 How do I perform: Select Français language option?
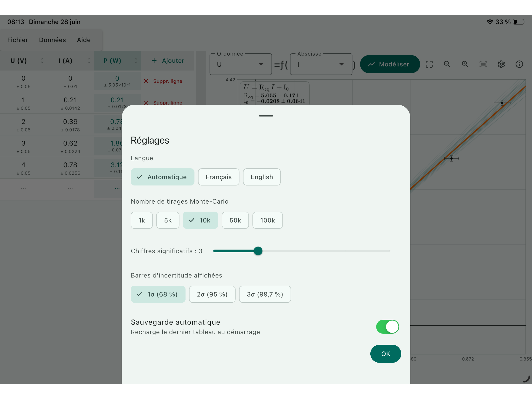click(218, 177)
